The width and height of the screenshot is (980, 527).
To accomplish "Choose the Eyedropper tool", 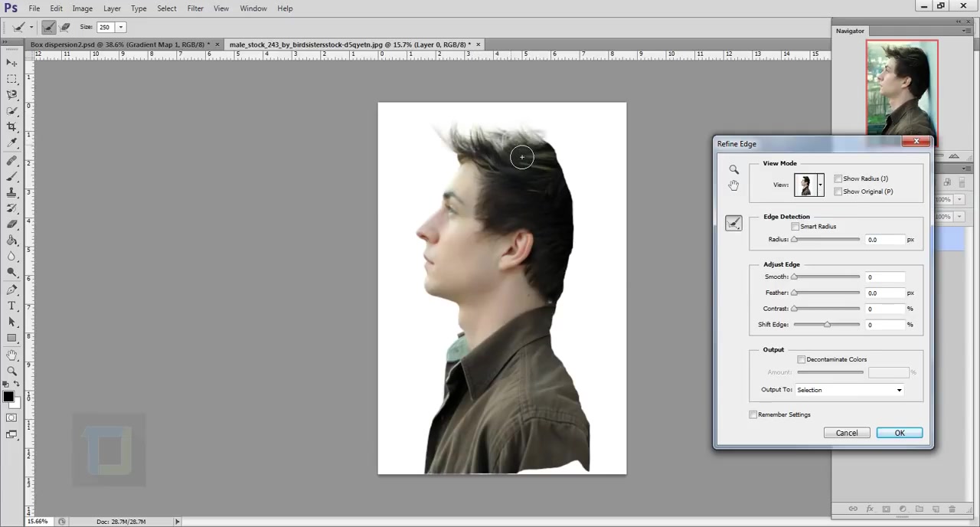I will pos(11,143).
